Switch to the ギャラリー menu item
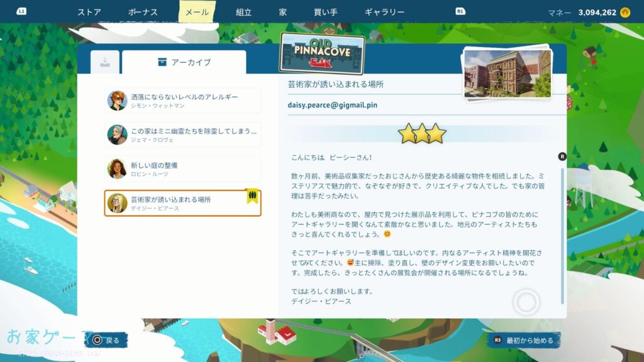 coord(383,11)
